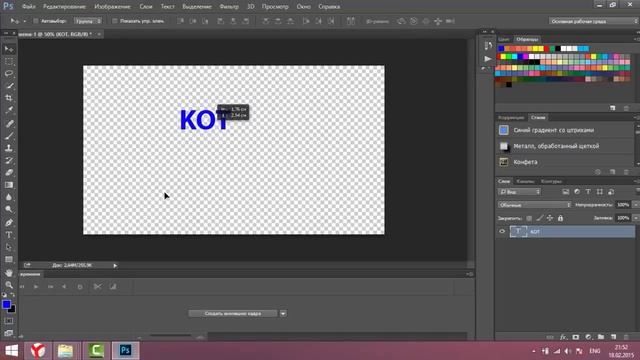Click foreground blue color swatch

click(x=6, y=304)
